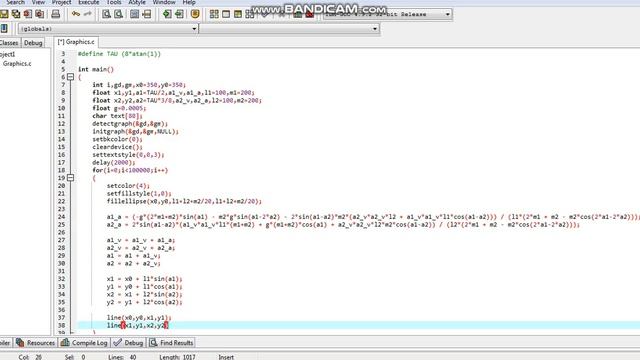Compile the program with Compile icon
Viewport: 640px width, 360px height.
(214, 14)
